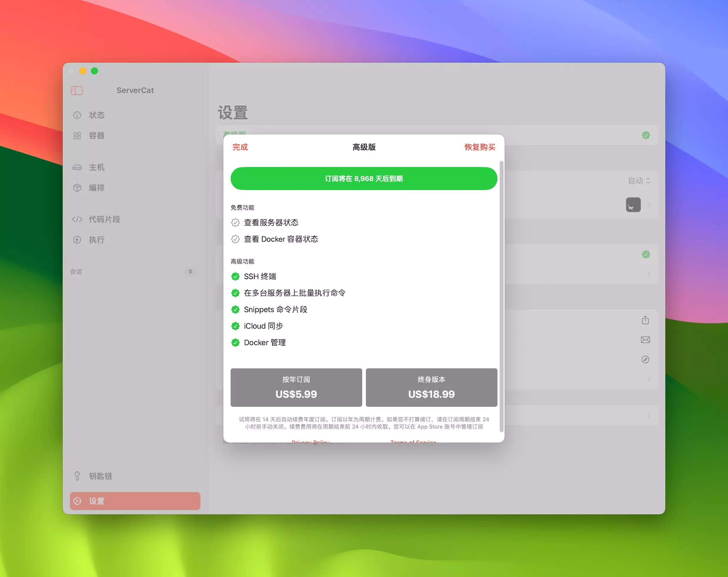Expand the app icon row chevron
This screenshot has width=728, height=577.
click(649, 205)
